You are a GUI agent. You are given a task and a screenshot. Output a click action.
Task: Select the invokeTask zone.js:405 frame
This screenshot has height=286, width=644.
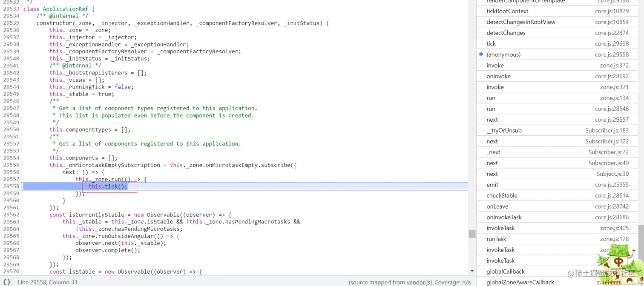pos(558,228)
